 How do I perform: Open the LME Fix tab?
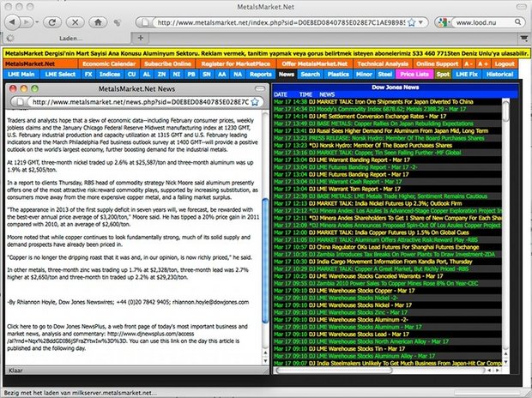click(467, 75)
